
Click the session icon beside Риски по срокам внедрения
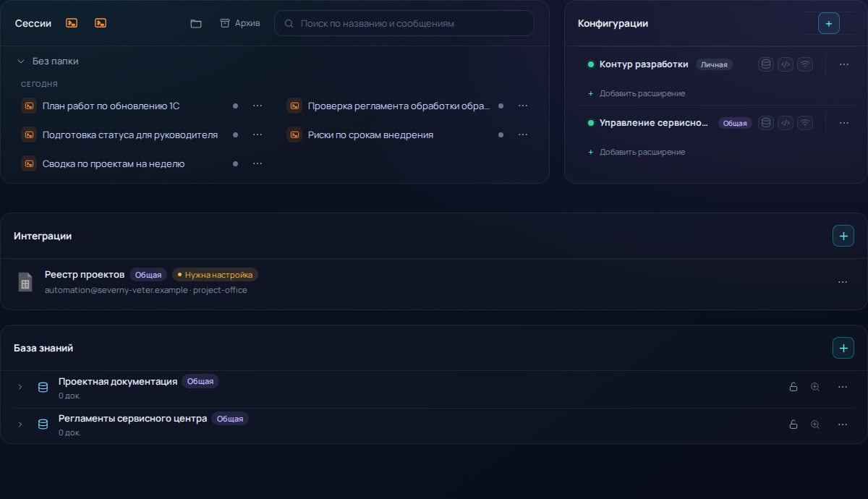tap(294, 135)
